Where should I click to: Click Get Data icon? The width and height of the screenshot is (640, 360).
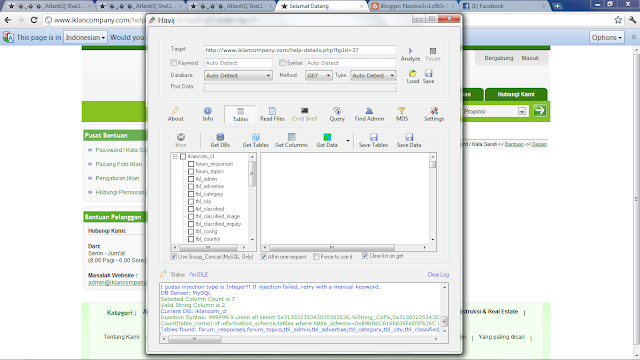(x=327, y=140)
